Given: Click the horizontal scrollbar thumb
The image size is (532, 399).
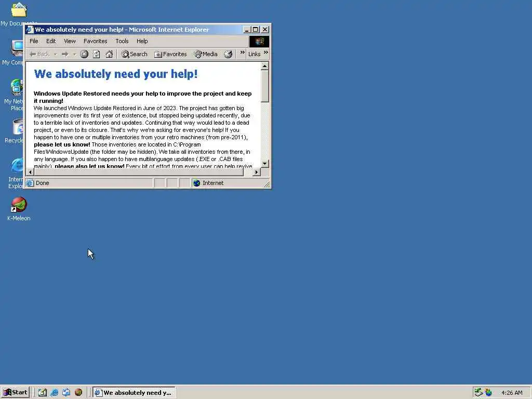Looking at the screenshot, I should [x=139, y=172].
